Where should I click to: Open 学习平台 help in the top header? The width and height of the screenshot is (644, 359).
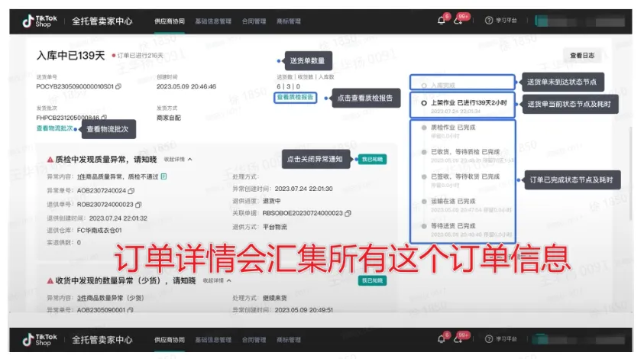pyautogui.click(x=501, y=20)
